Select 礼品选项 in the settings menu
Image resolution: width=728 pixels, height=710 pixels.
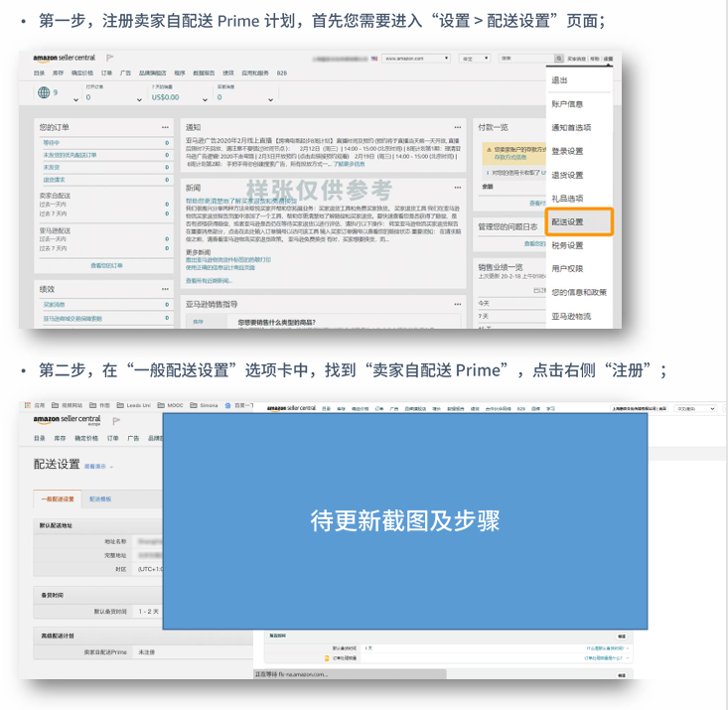coord(567,199)
